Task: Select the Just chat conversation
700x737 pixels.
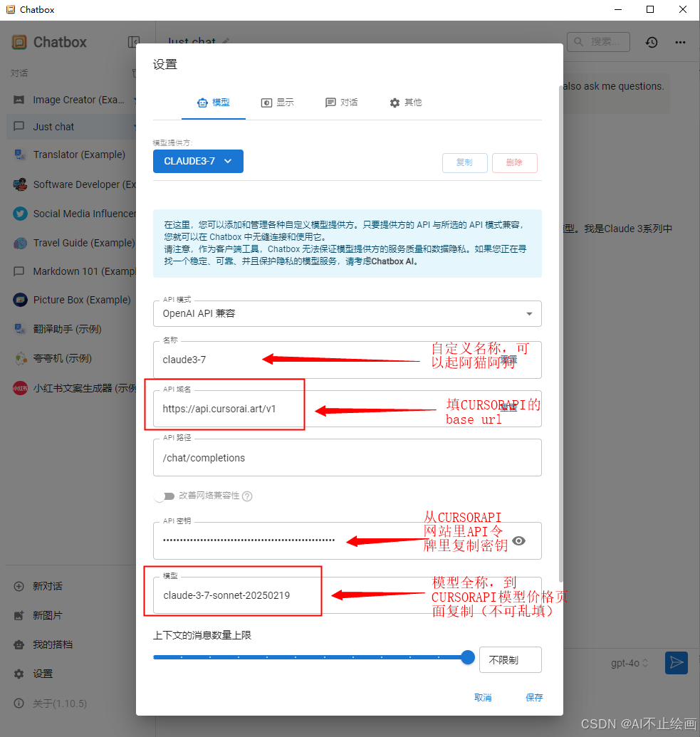Action: tap(71, 127)
